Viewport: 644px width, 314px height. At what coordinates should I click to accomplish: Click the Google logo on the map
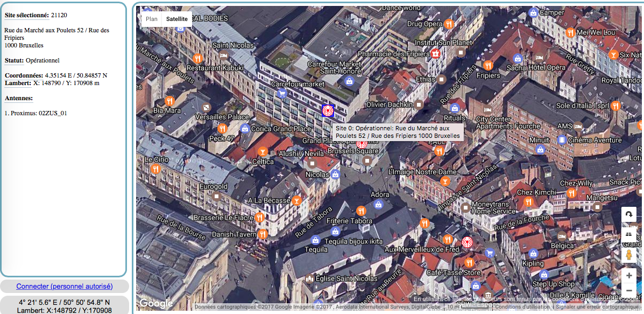(155, 303)
